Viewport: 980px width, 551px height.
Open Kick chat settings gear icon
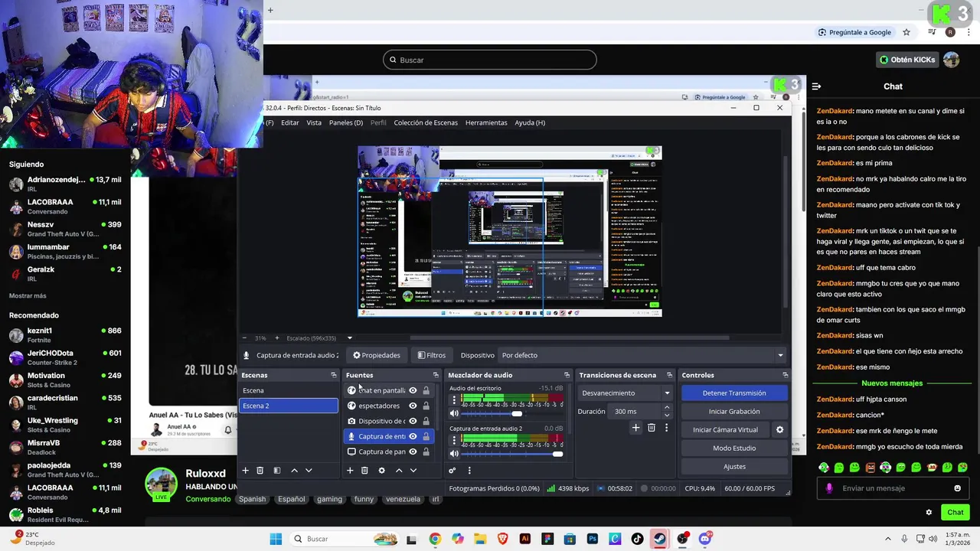pyautogui.click(x=929, y=513)
